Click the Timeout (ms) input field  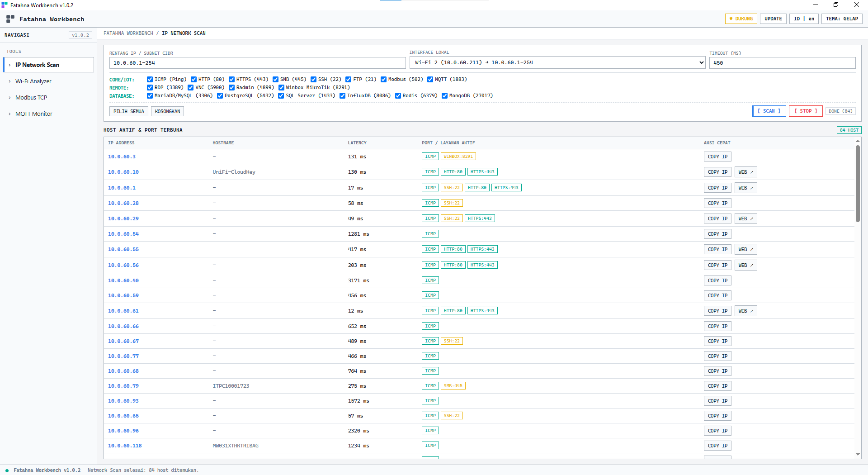coord(782,63)
